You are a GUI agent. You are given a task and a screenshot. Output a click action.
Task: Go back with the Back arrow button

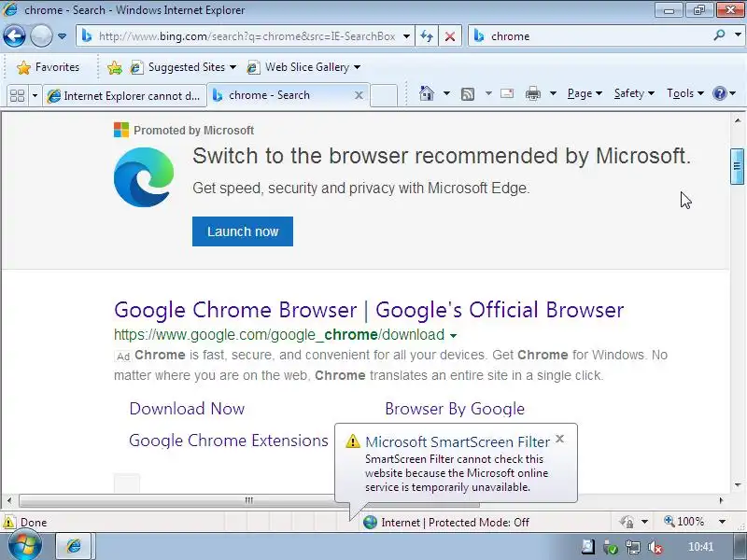click(14, 36)
